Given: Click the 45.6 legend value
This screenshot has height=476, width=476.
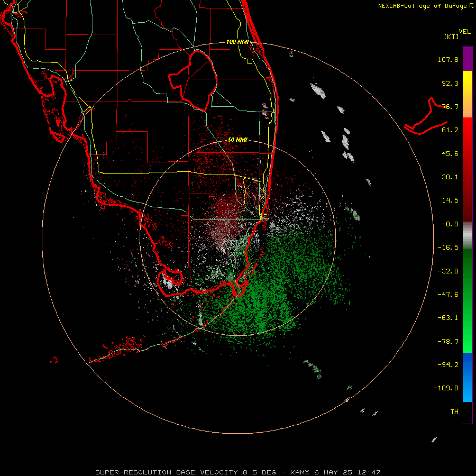Looking at the screenshot, I should click(450, 153).
